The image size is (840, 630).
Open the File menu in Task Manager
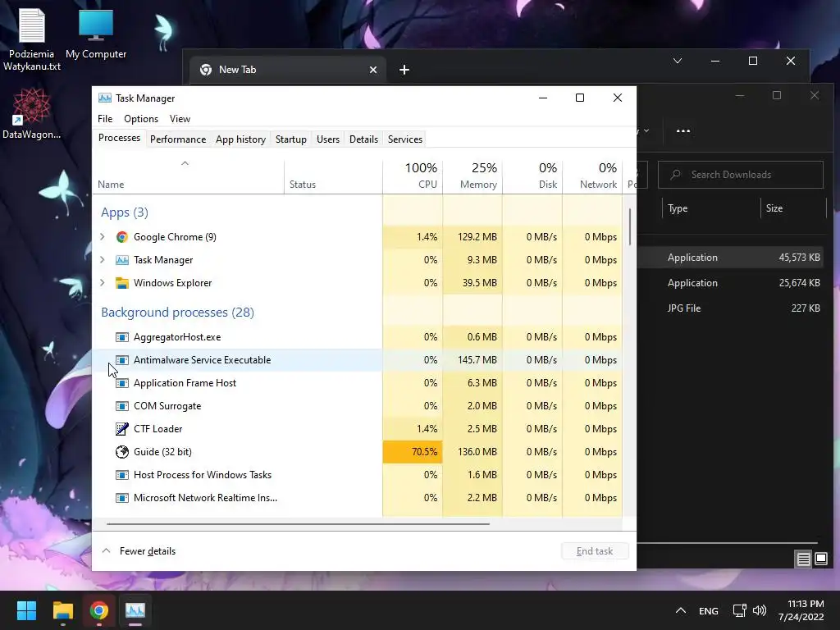tap(105, 119)
